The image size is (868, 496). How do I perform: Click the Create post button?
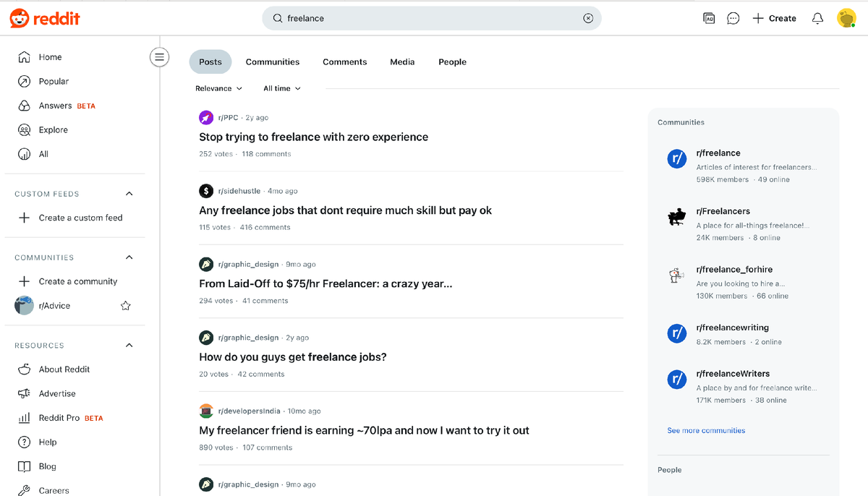pyautogui.click(x=774, y=18)
